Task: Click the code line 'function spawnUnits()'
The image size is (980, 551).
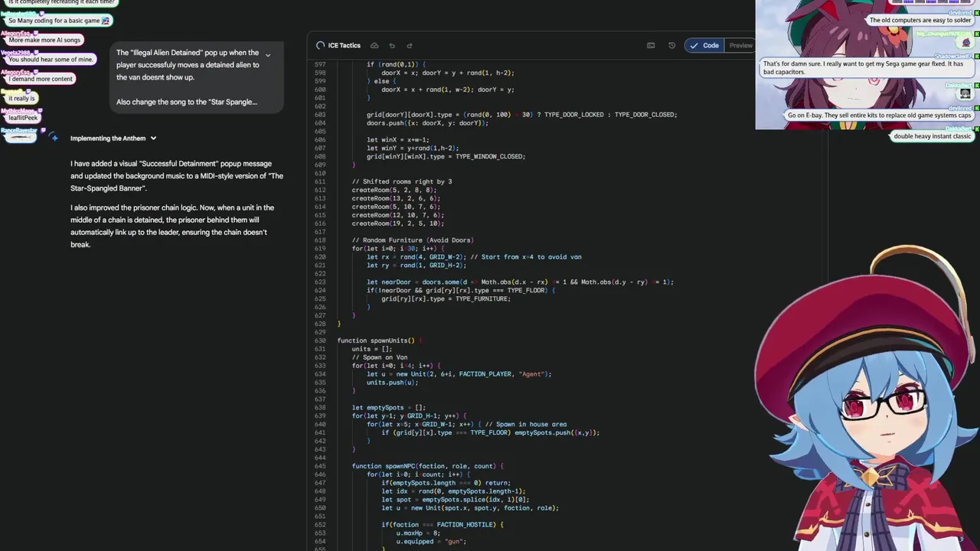Action: [379, 341]
